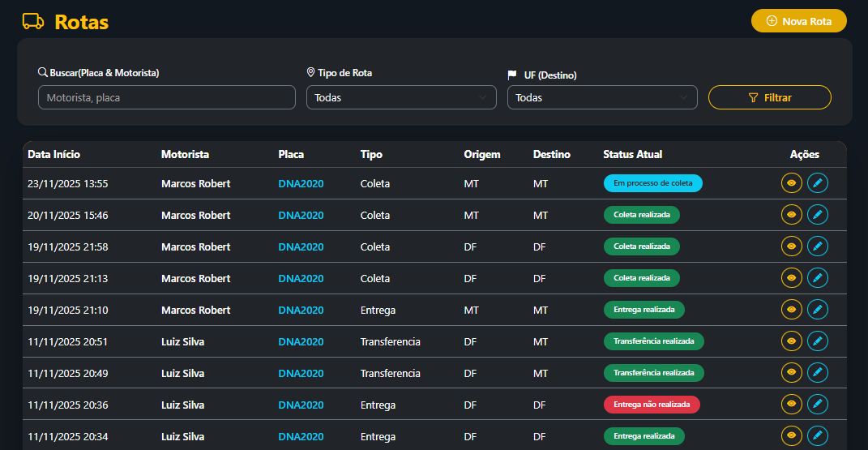Focus the Motorista, placa search field
The image size is (868, 450).
pyautogui.click(x=166, y=97)
